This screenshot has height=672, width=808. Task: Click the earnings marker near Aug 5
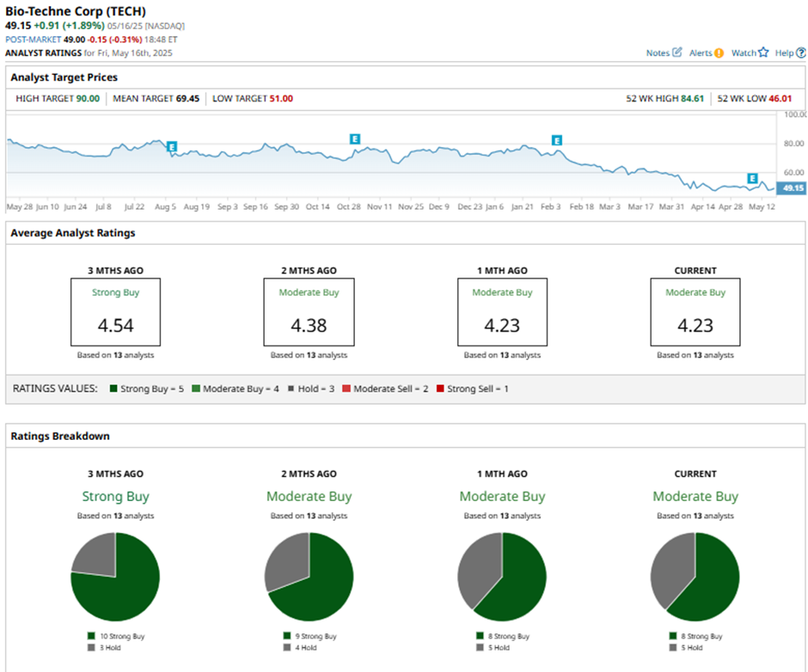(172, 147)
